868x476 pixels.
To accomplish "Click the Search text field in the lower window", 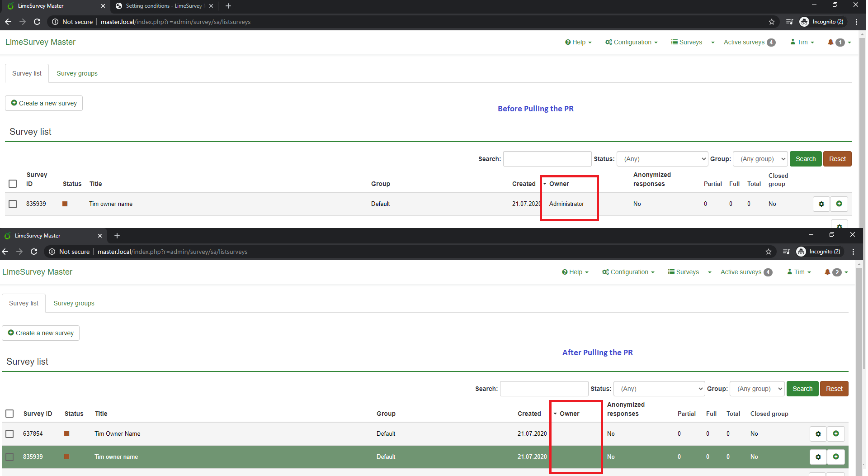I will coord(544,389).
